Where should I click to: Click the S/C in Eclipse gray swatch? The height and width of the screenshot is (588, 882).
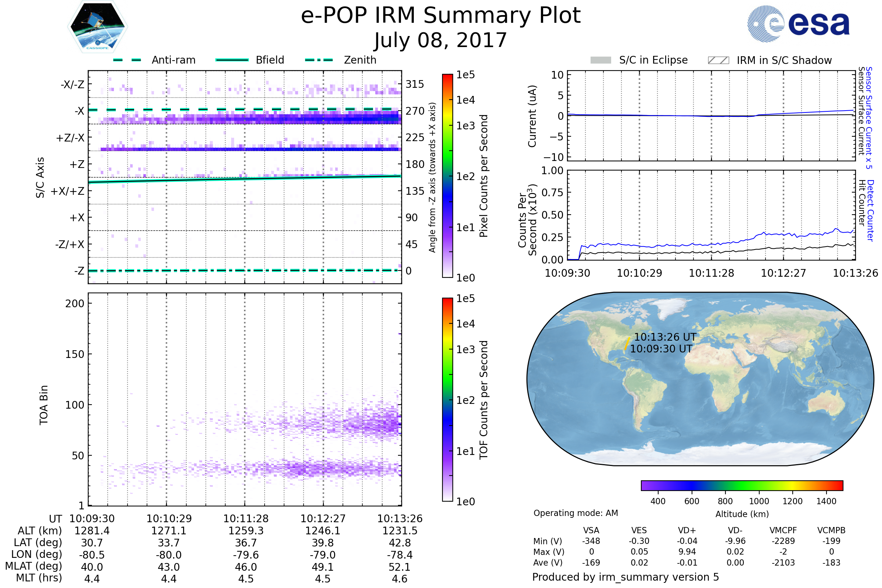(x=600, y=60)
